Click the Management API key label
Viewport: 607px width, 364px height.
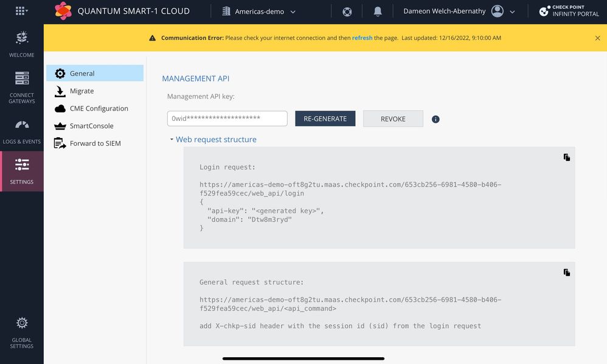point(201,97)
